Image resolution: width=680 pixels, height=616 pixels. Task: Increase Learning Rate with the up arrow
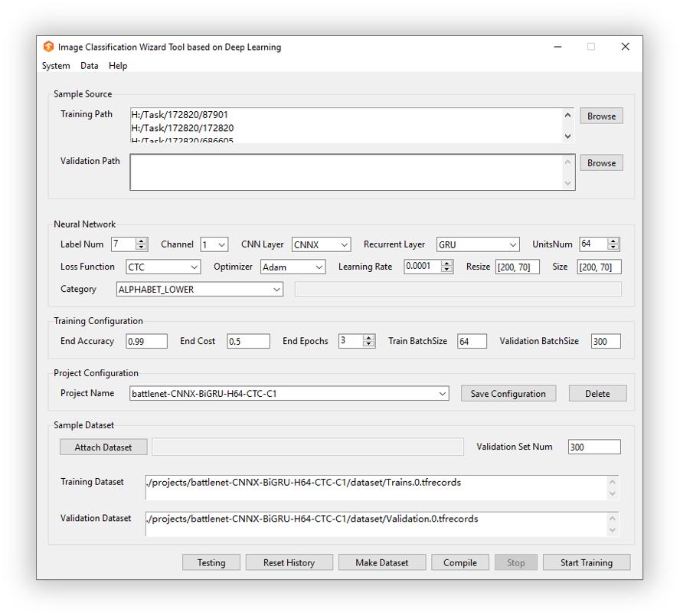447,264
